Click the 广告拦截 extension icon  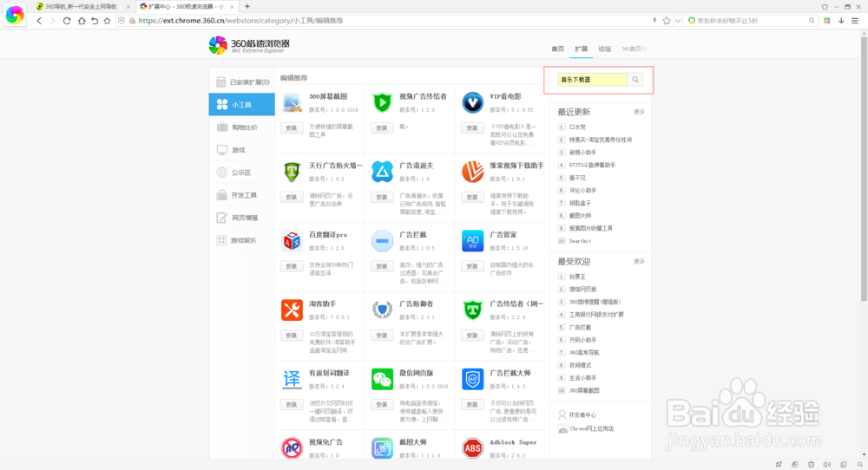click(x=382, y=241)
